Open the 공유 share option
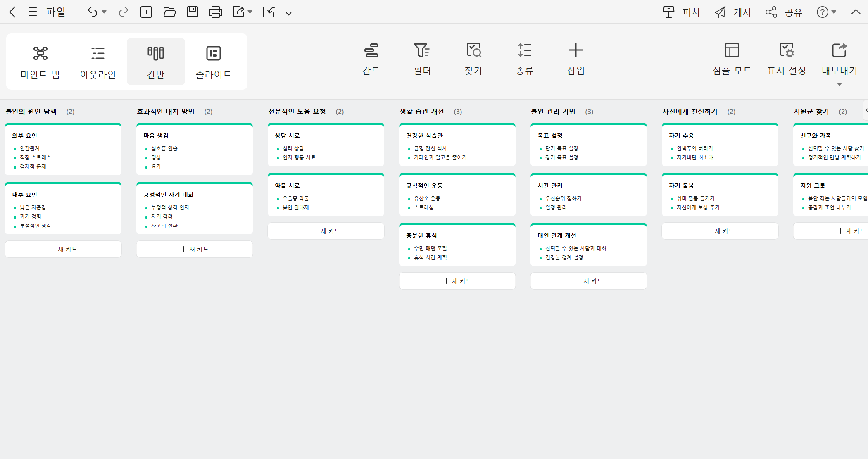 pos(784,12)
